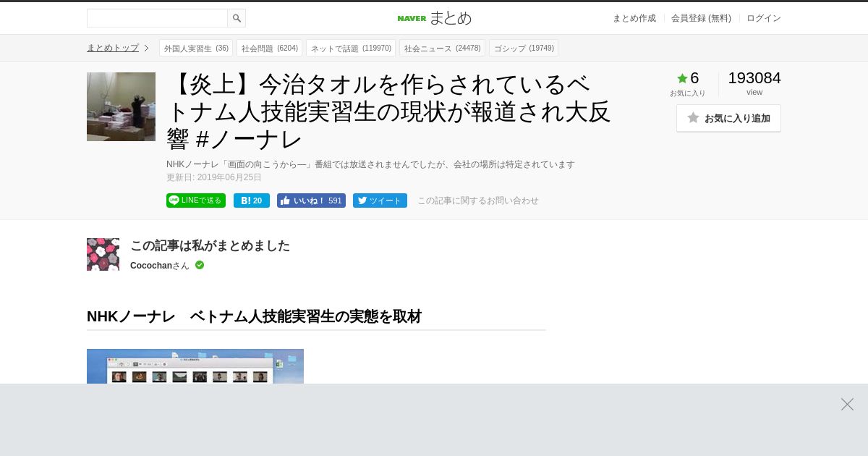Close the bottom banner with X
The height and width of the screenshot is (456, 868).
[x=847, y=404]
